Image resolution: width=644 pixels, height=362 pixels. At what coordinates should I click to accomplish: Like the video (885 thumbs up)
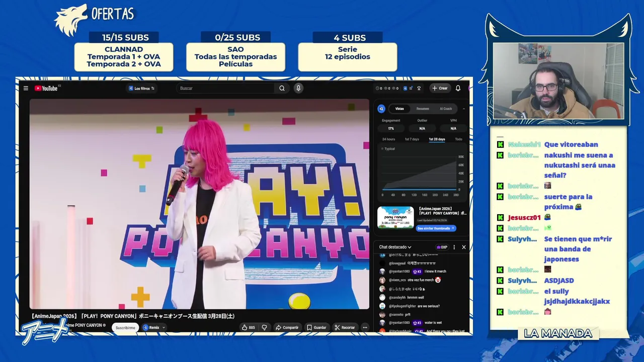click(x=248, y=328)
